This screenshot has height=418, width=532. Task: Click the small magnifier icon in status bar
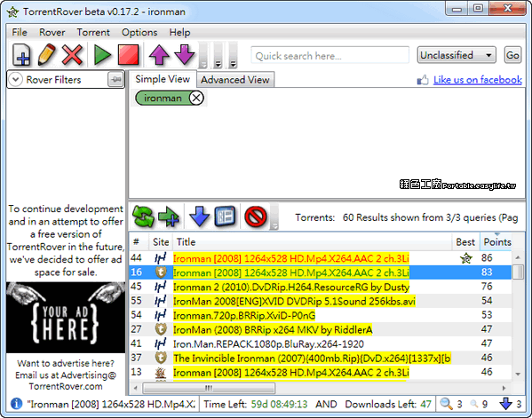point(474,404)
